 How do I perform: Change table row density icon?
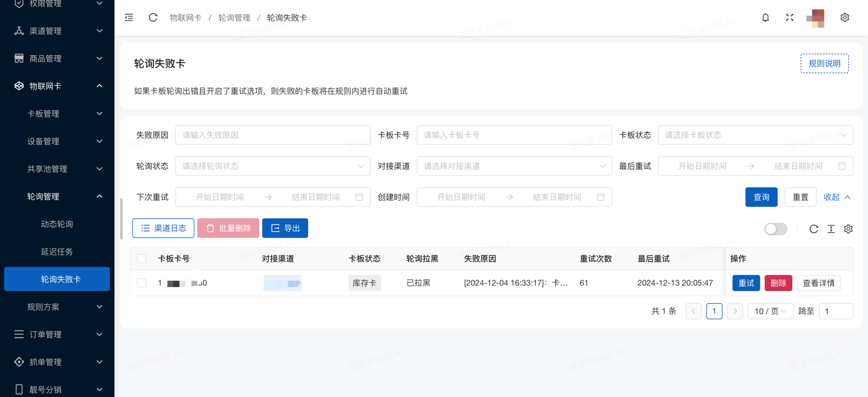tap(831, 229)
